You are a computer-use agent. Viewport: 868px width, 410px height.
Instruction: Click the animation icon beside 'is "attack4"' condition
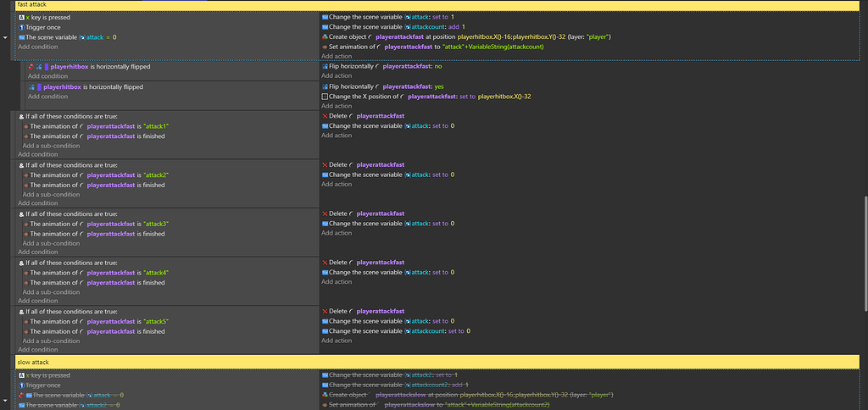(x=25, y=273)
